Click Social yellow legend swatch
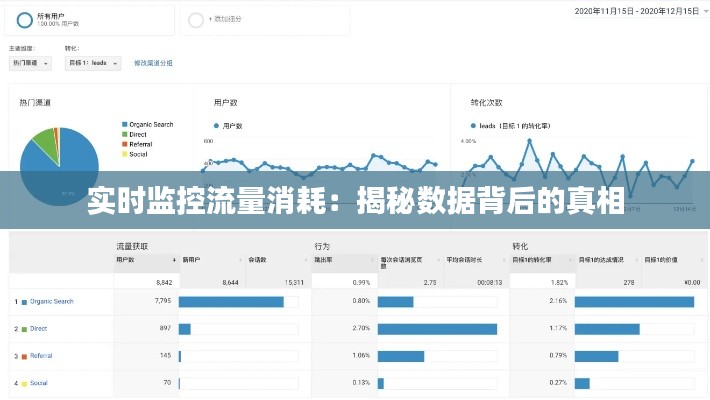This screenshot has width=710, height=400. [125, 154]
